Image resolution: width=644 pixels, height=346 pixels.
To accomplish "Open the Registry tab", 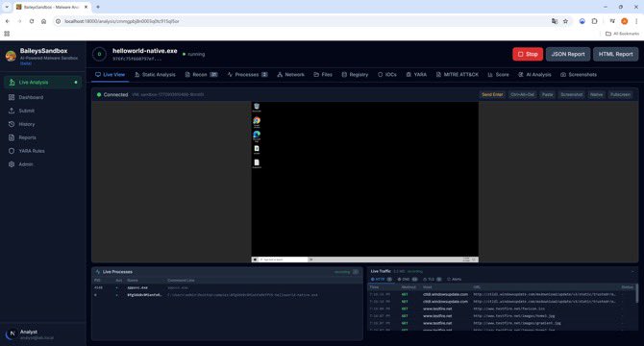I will coord(355,75).
